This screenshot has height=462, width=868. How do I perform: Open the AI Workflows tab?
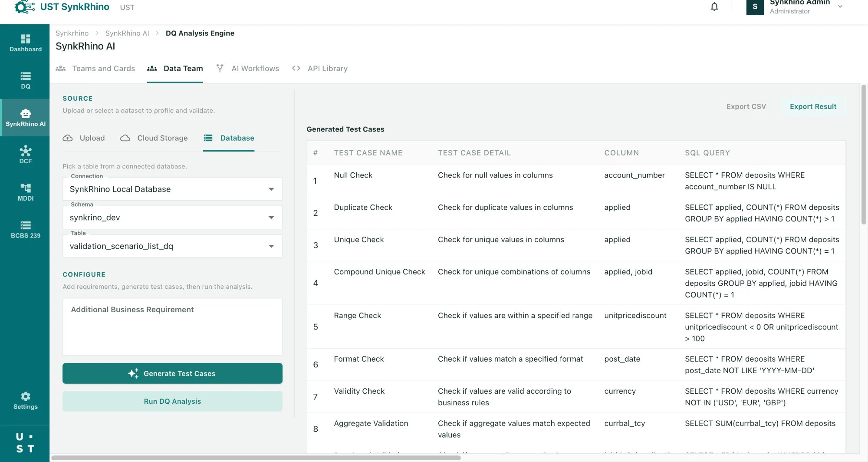point(247,69)
